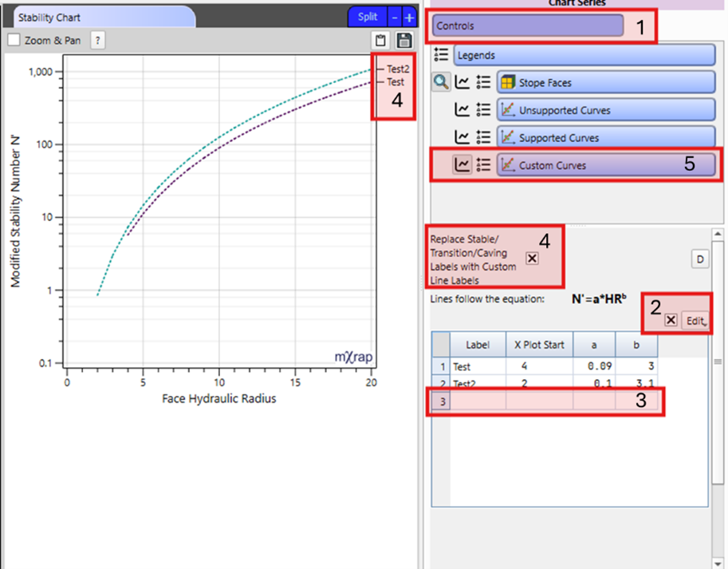
Task: Open the Controls panel header
Action: [528, 26]
